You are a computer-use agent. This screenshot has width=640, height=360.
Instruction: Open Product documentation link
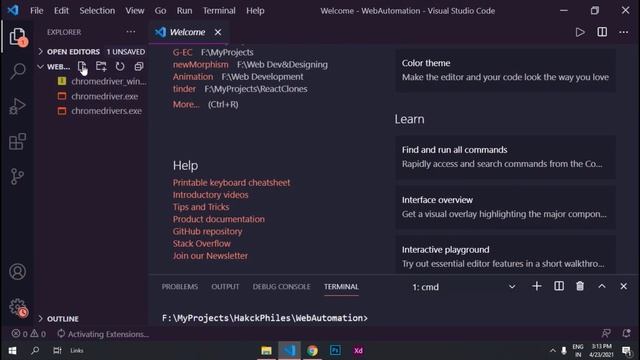218,219
